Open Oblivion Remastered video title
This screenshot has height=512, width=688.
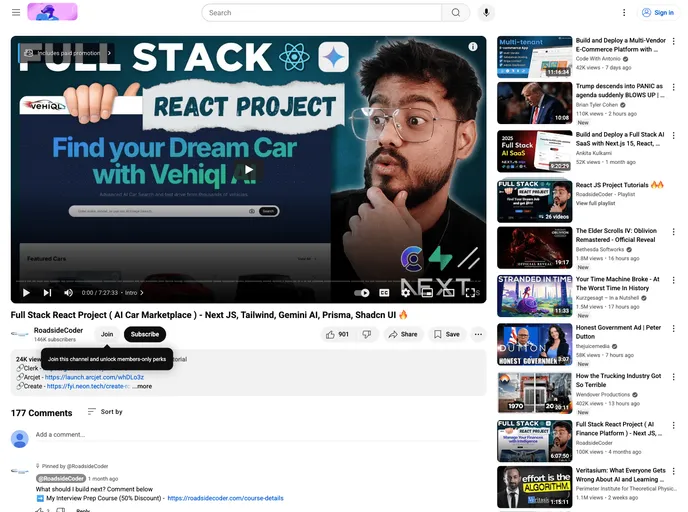616,235
